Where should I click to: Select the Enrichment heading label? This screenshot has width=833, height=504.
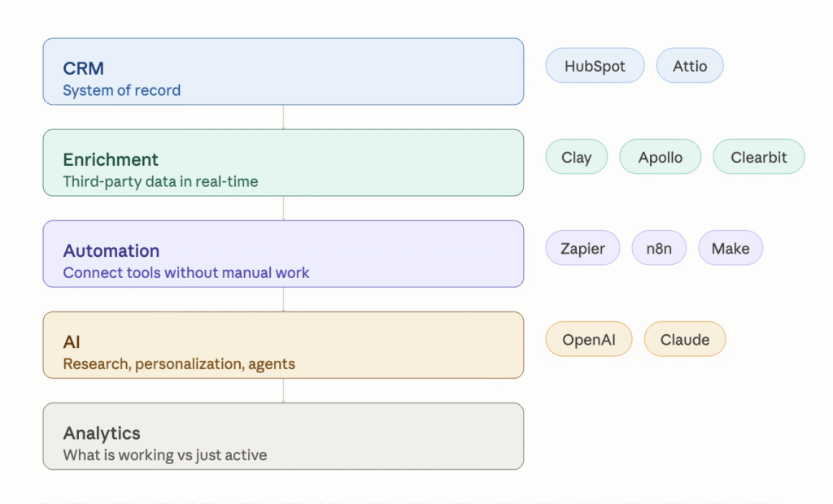click(111, 159)
